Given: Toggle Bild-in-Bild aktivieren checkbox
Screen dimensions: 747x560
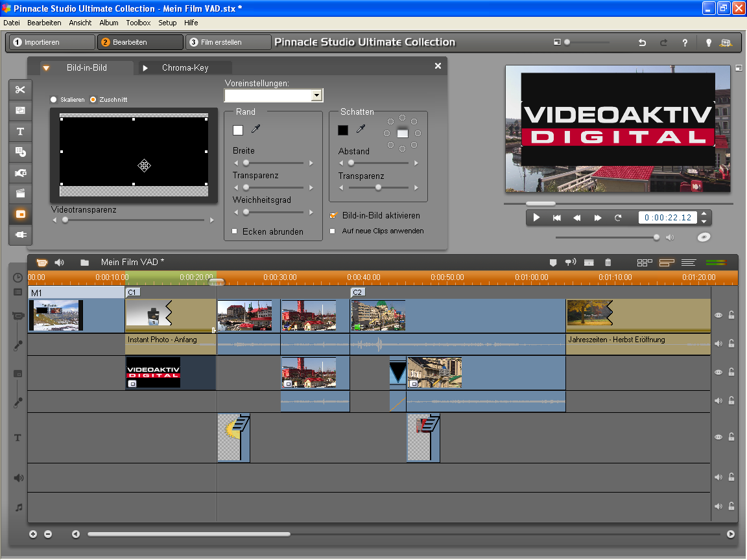Looking at the screenshot, I should (x=333, y=215).
